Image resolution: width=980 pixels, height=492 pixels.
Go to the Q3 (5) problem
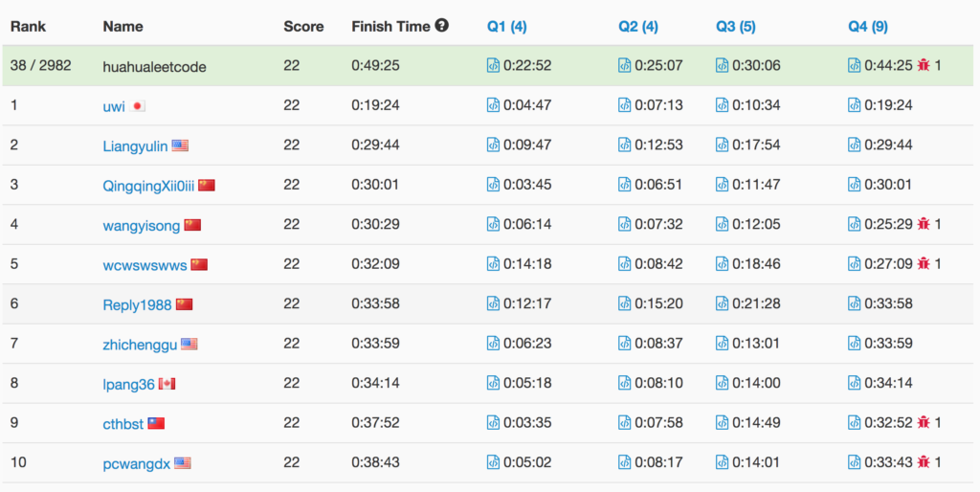(x=735, y=27)
